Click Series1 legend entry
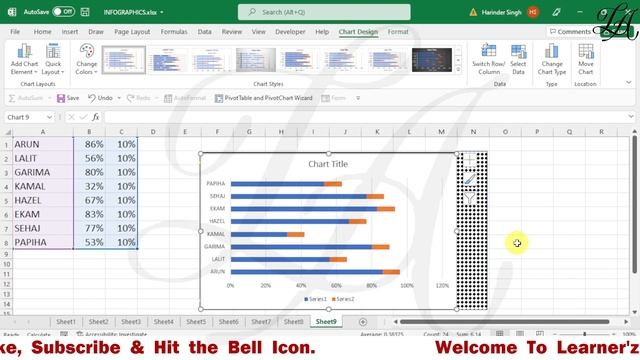Screen dimensions: 640x360 316,299
